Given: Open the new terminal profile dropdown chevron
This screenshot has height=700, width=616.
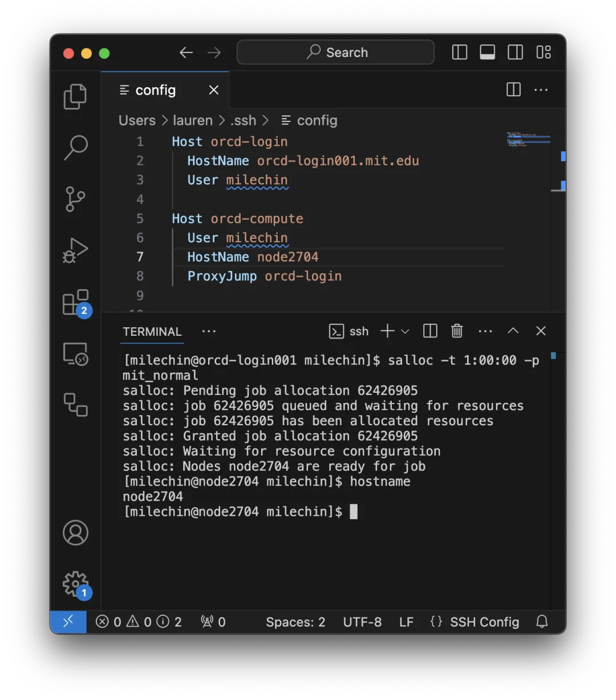Looking at the screenshot, I should pos(406,331).
